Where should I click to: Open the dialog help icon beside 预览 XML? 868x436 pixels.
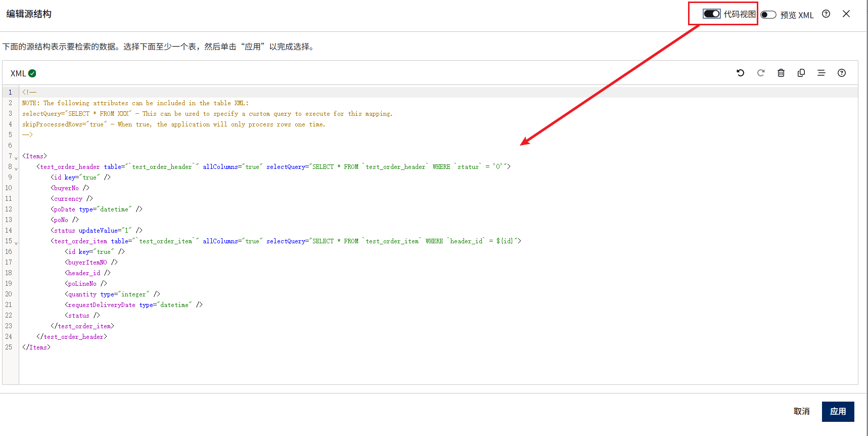[826, 14]
